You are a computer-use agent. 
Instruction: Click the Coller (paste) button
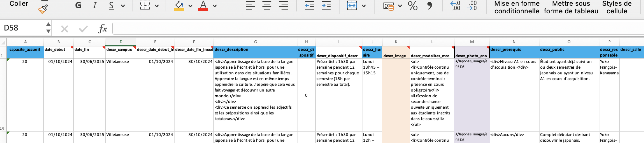(19, 3)
